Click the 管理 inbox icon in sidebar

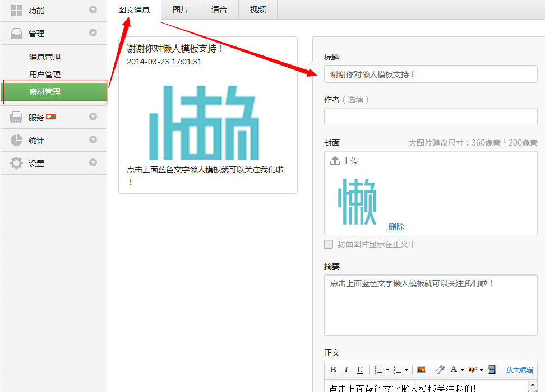point(16,34)
